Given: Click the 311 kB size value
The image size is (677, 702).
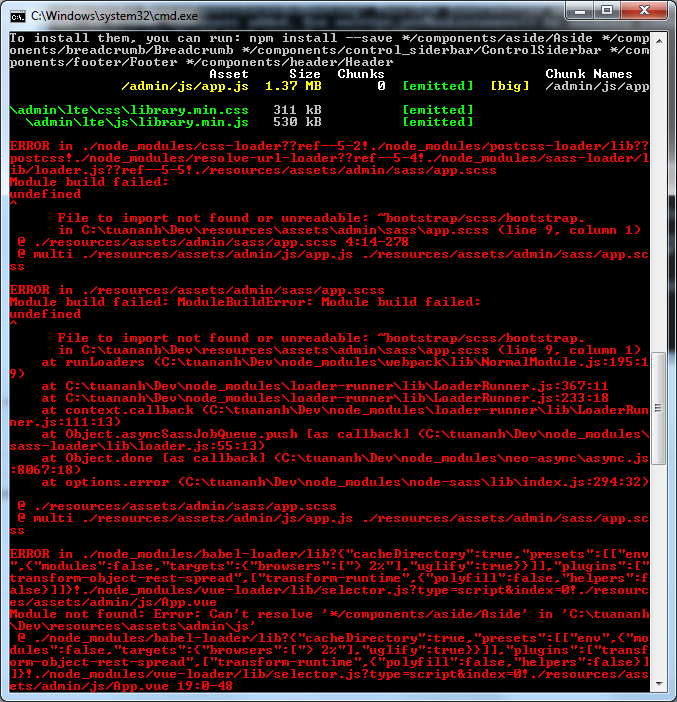Looking at the screenshot, I should (297, 110).
